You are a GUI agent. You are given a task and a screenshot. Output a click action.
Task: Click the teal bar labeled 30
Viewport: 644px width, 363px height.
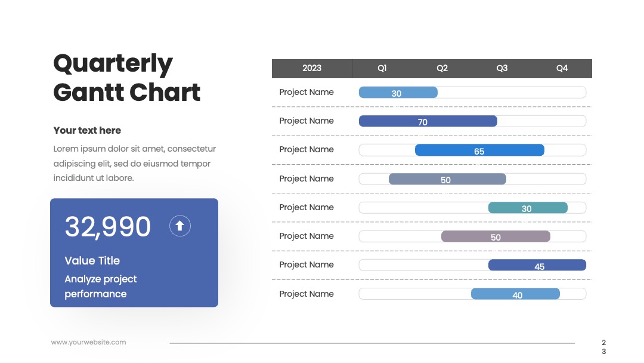528,208
